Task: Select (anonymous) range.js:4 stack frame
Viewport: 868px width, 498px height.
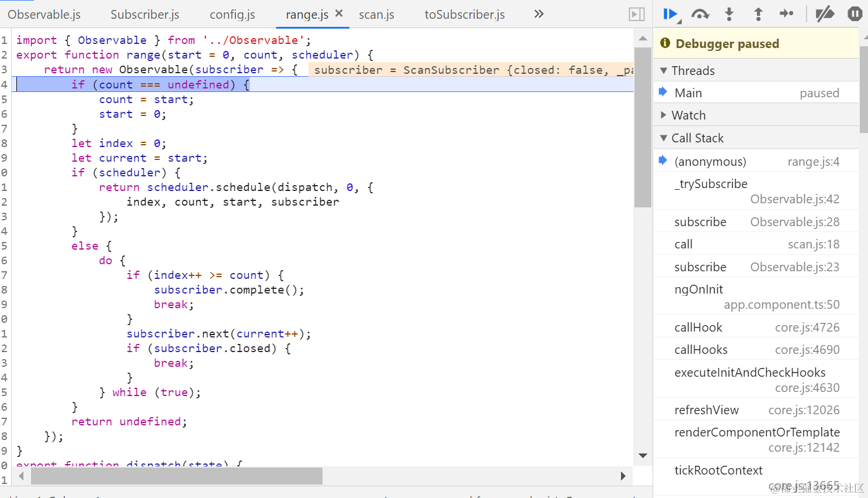Action: (x=756, y=162)
